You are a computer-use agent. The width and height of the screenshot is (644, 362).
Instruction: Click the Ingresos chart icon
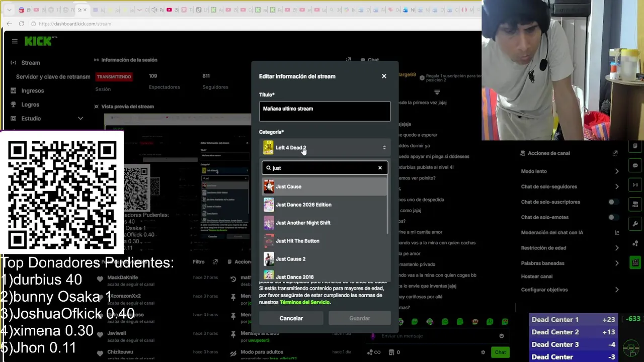tap(13, 90)
